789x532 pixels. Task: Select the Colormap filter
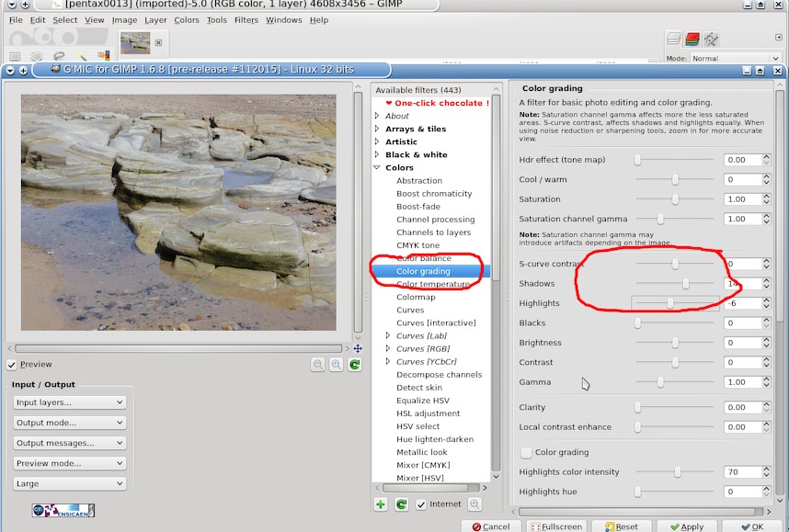[x=416, y=297]
